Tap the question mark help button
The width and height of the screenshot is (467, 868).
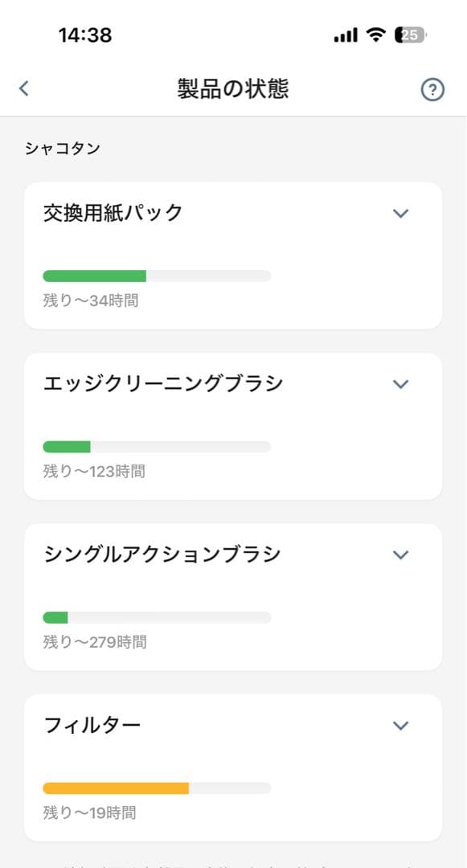pyautogui.click(x=434, y=89)
